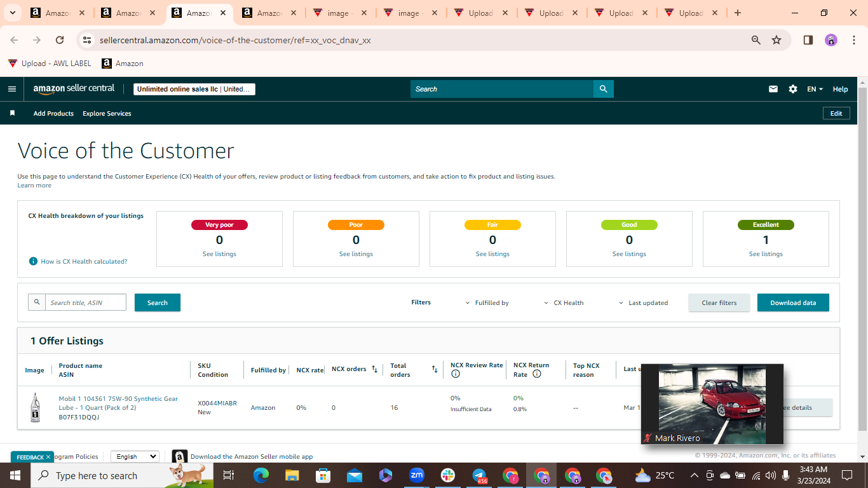Open Microsoft Edge from the taskbar
Viewport: 868px width, 488px height.
click(261, 475)
